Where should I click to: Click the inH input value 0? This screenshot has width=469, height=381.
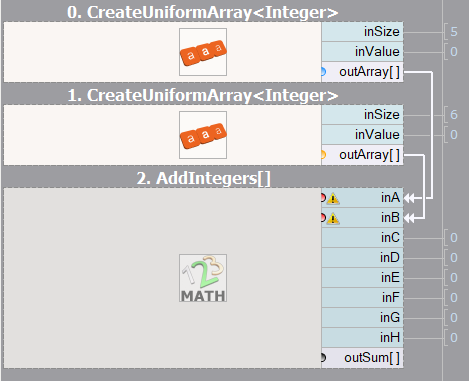click(454, 338)
